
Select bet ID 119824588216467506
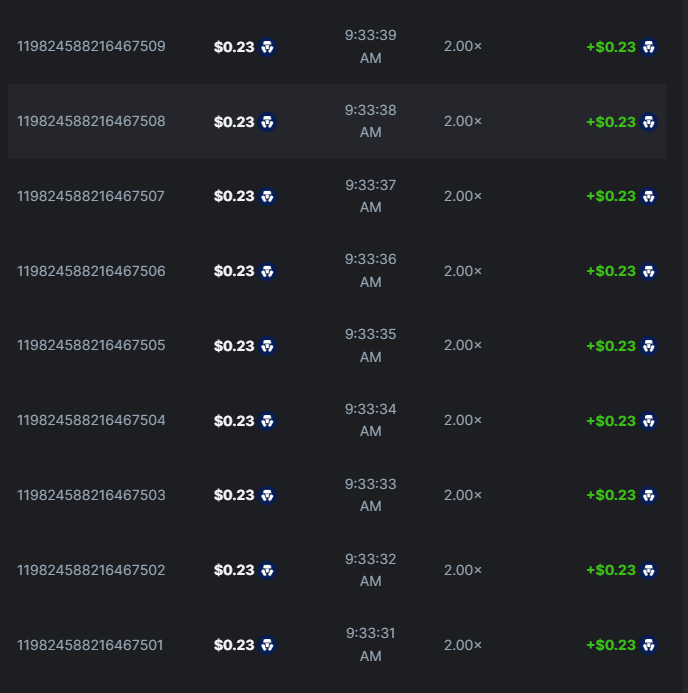coord(91,271)
